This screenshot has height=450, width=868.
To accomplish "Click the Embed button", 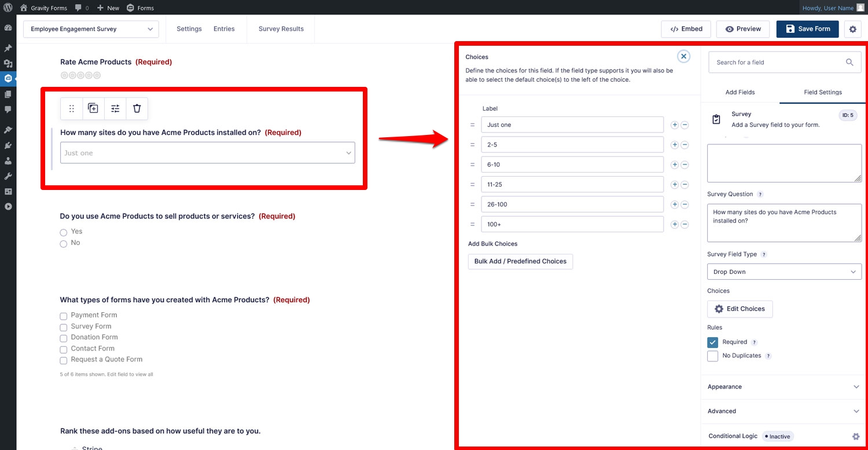I will (686, 29).
